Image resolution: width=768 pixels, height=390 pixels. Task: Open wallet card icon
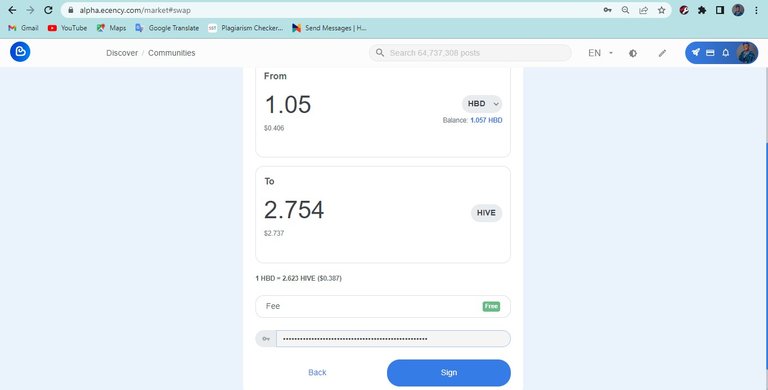click(710, 52)
